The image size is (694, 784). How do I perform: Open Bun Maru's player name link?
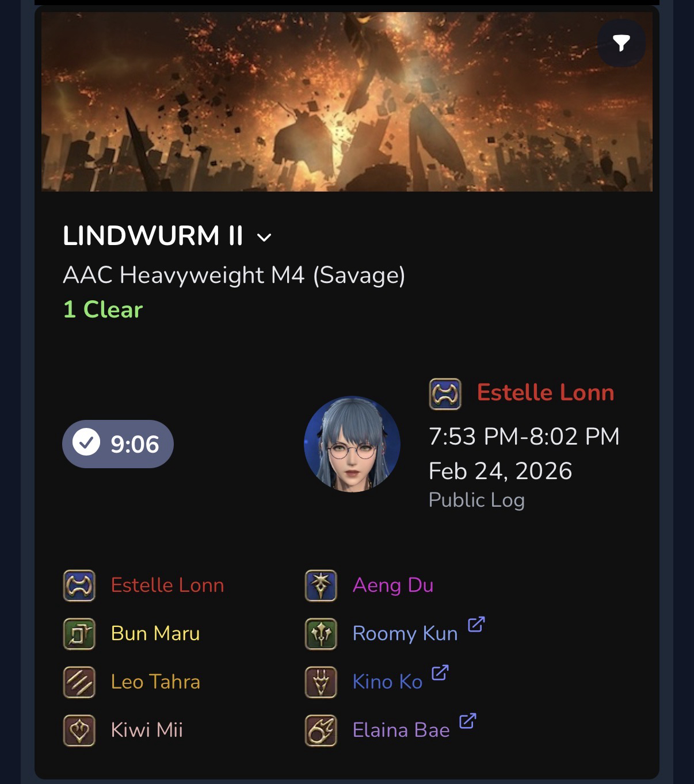pyautogui.click(x=155, y=633)
